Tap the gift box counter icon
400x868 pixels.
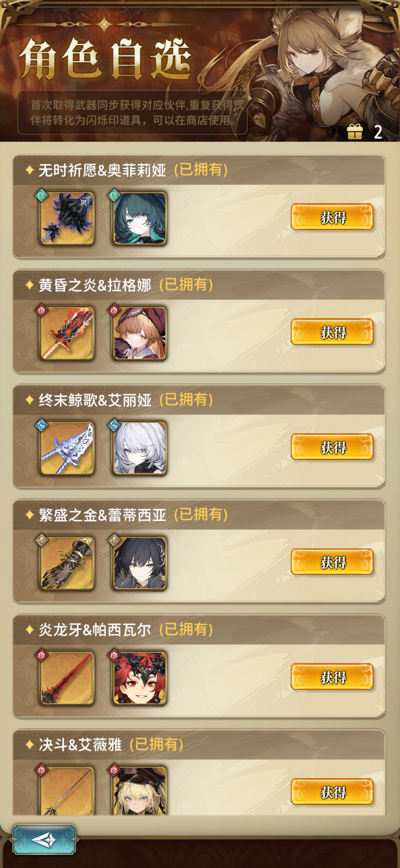coord(355,131)
